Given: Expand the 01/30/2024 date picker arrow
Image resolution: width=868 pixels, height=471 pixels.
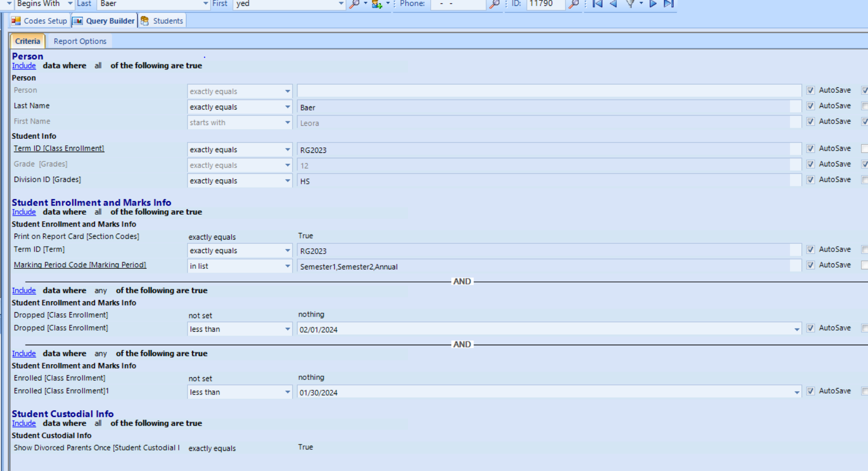Looking at the screenshot, I should tap(797, 392).
